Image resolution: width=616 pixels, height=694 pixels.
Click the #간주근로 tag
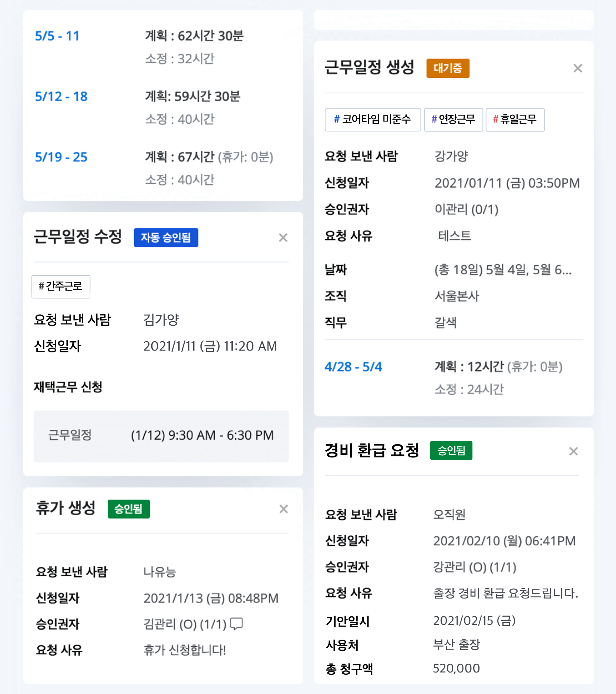[61, 286]
